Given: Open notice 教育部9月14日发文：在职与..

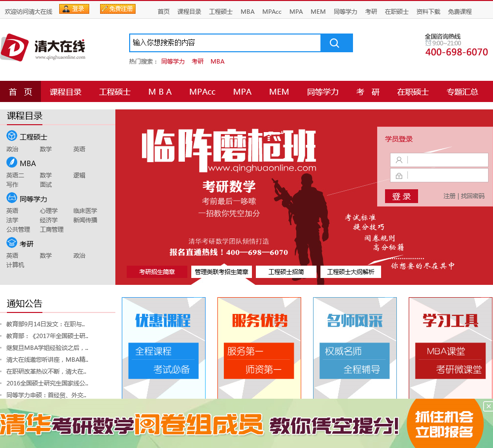Looking at the screenshot, I should click(x=45, y=324).
